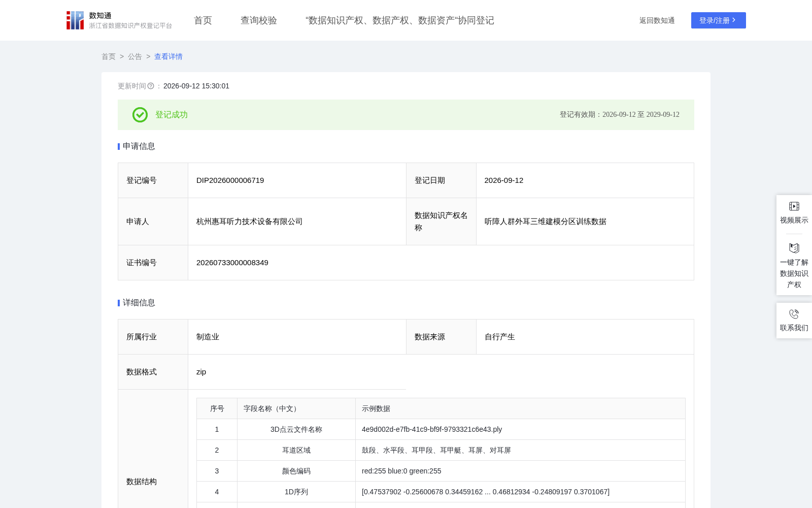This screenshot has width=812, height=508.
Task: Click the 1D序列 field name cell
Action: tap(296, 492)
